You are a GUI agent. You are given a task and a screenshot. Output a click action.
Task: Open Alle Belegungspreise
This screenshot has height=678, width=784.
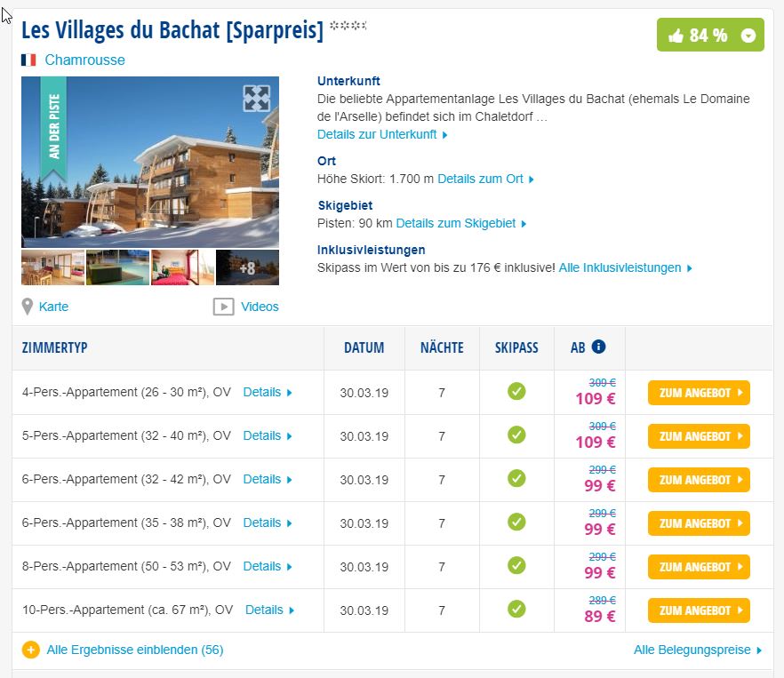pos(691,650)
